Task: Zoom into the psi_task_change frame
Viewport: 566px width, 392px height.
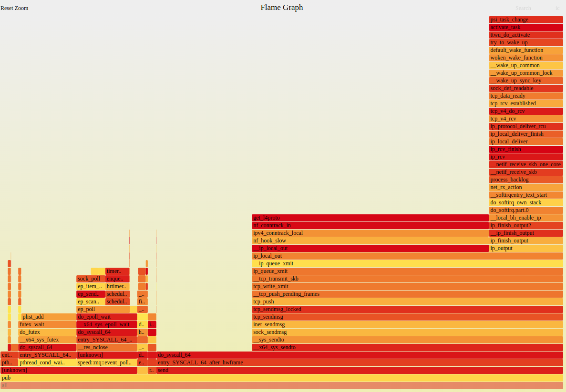Action: pyautogui.click(x=525, y=20)
